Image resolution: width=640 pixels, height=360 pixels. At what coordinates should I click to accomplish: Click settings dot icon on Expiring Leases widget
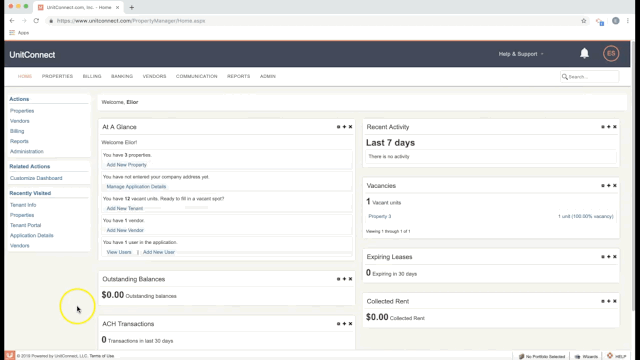pyautogui.click(x=603, y=257)
